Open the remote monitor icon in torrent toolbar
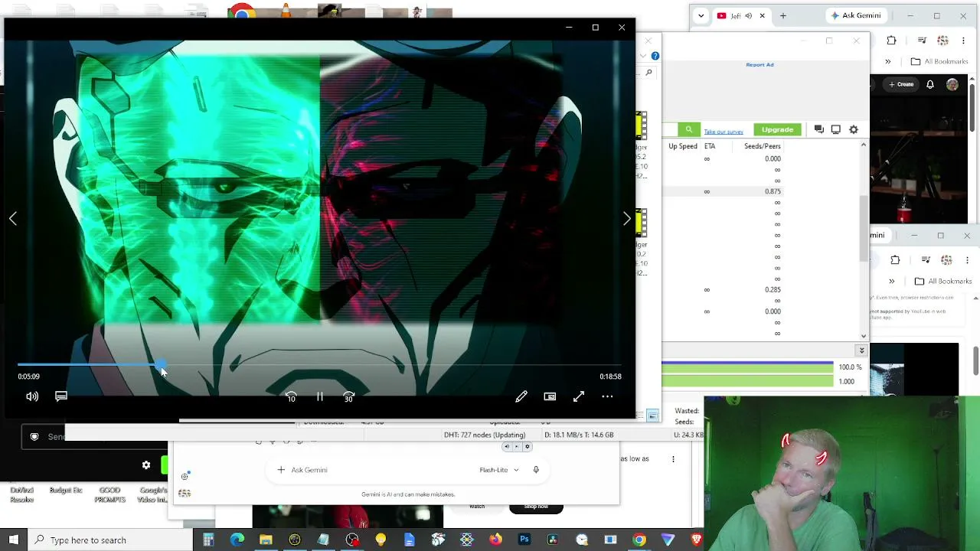This screenshot has width=980, height=551. point(836,129)
